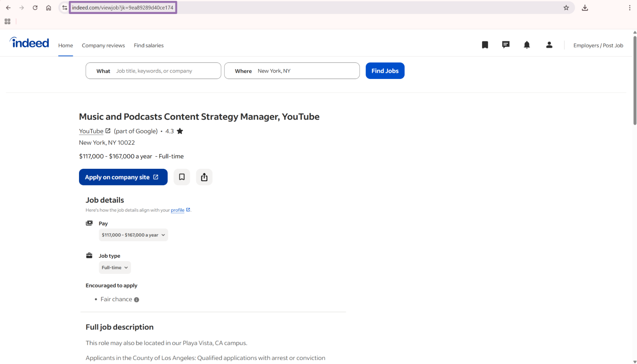637x364 pixels.
Task: Click the Find Jobs button
Action: tap(385, 71)
